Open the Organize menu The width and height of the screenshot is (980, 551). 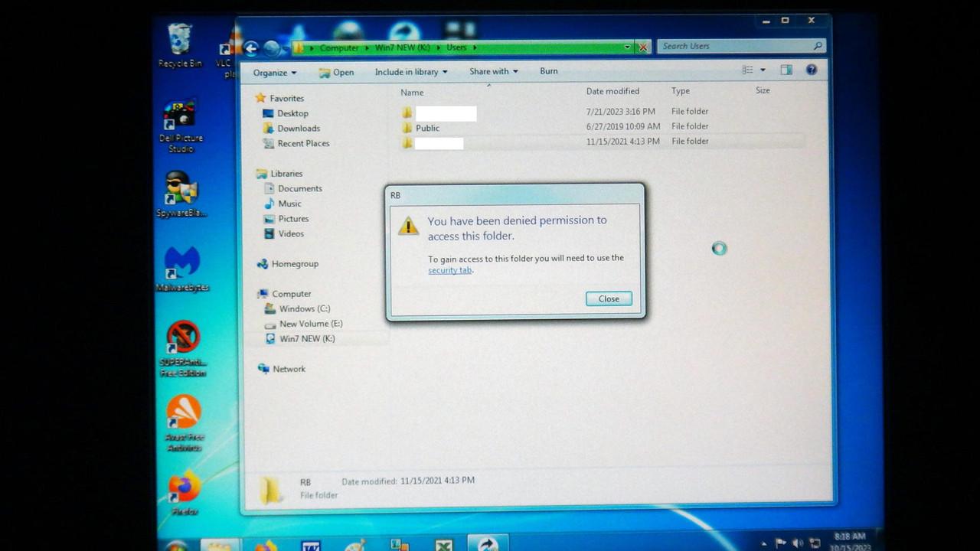[275, 73]
